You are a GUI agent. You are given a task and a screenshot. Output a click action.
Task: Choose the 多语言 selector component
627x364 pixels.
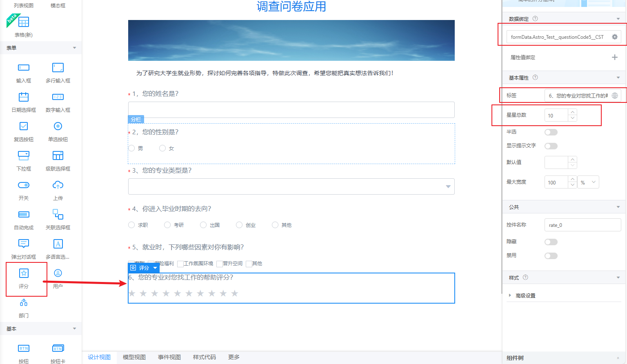58,244
